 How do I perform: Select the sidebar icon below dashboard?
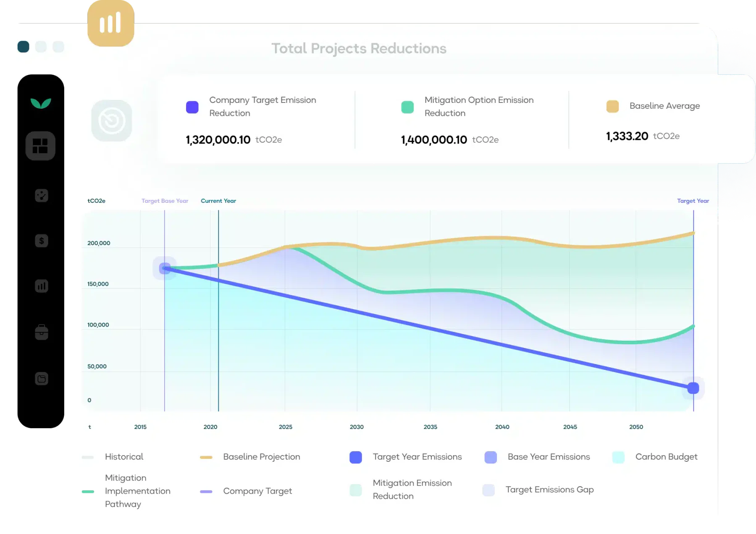click(x=41, y=195)
